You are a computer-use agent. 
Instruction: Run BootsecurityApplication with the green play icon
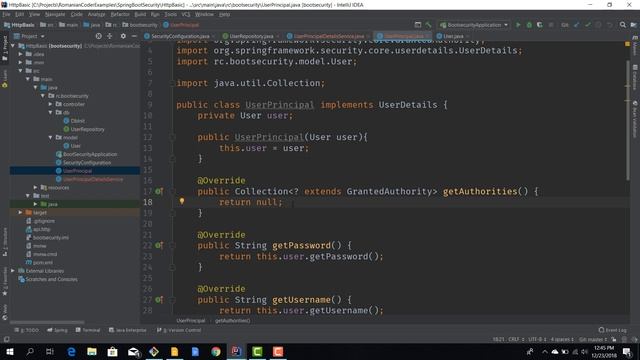(518, 25)
